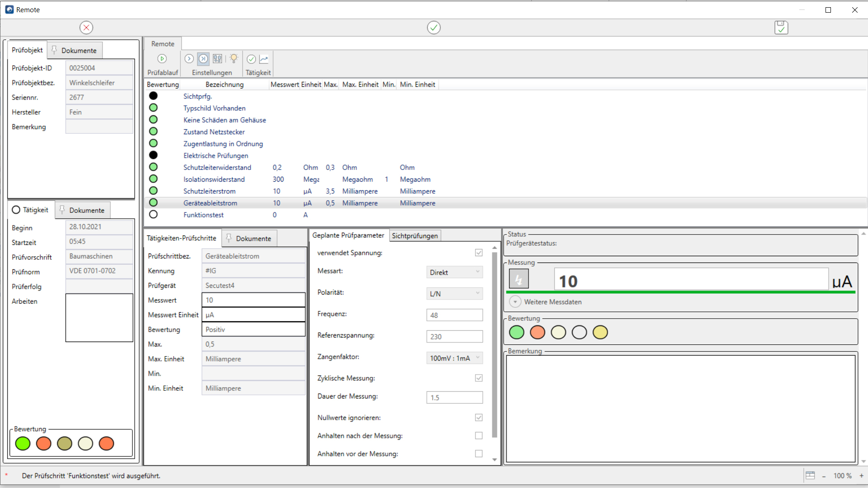Click the light bulb icon
This screenshot has width=868, height=488.
click(234, 59)
